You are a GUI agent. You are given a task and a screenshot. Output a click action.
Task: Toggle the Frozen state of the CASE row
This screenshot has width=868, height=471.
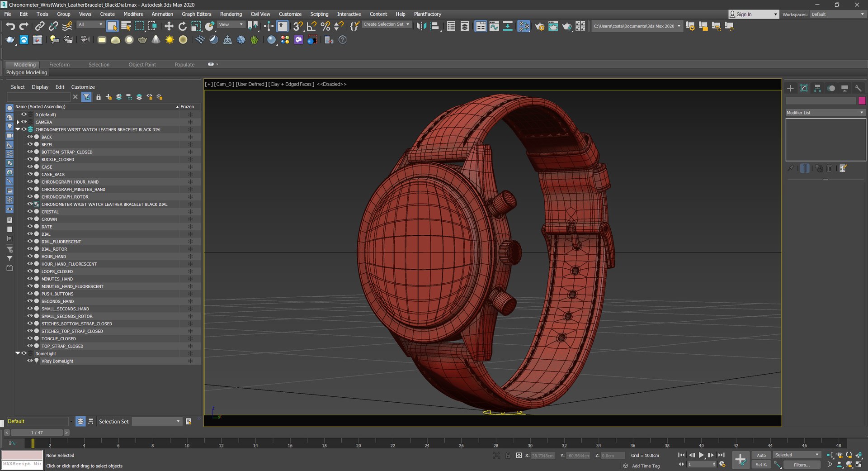click(x=190, y=167)
